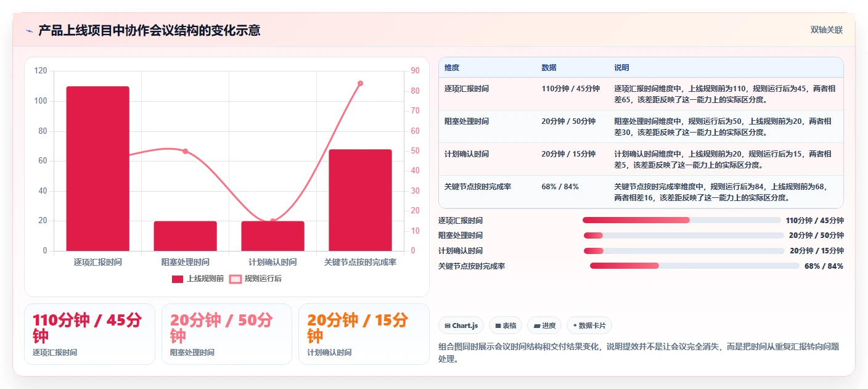Image resolution: width=868 pixels, height=389 pixels.
Task: Click the line point at the top of the 关键节点按时完成率 column
Action: [360, 83]
